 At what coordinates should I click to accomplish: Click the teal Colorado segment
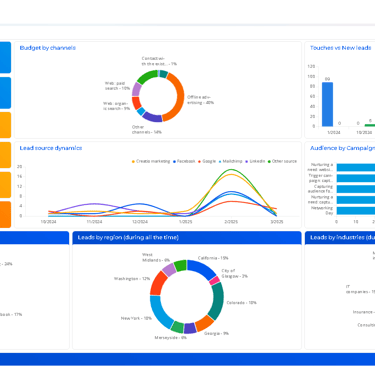pyautogui.click(x=217, y=302)
